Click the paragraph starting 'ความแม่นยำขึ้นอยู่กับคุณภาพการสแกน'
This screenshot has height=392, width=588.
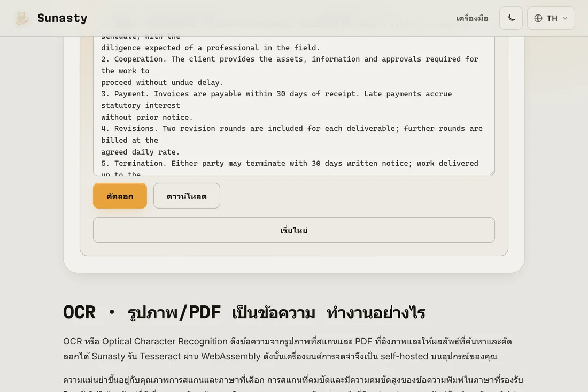pos(293,382)
